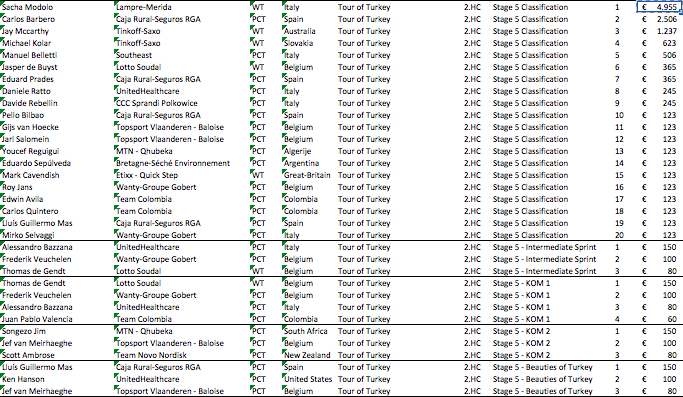Select the United States country cell
Image resolution: width=683 pixels, height=397 pixels.
[308, 379]
